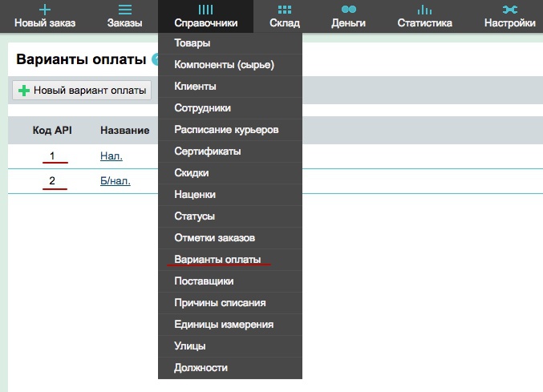Open the Б/нал. payment option link
The height and width of the screenshot is (392, 543).
point(115,180)
